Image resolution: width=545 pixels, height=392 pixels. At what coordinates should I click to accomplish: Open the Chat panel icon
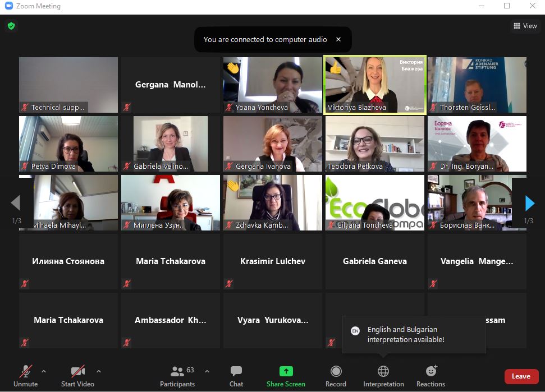(236, 371)
